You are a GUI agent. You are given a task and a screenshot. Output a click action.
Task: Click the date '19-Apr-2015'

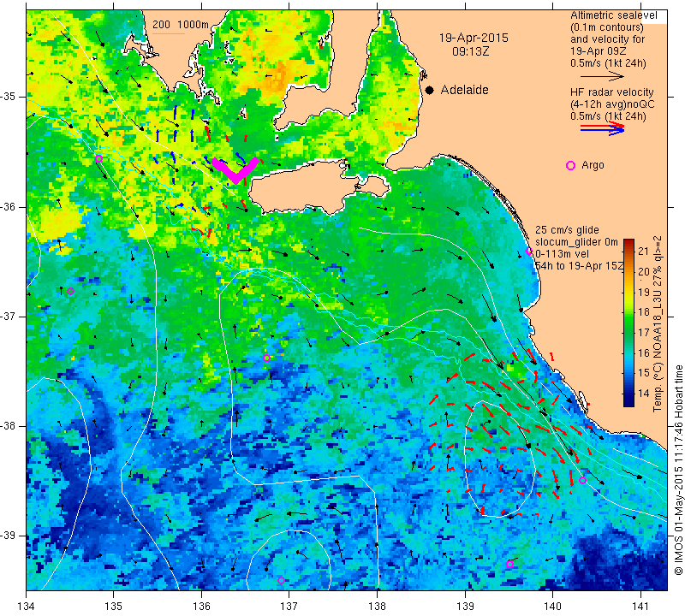click(x=474, y=38)
